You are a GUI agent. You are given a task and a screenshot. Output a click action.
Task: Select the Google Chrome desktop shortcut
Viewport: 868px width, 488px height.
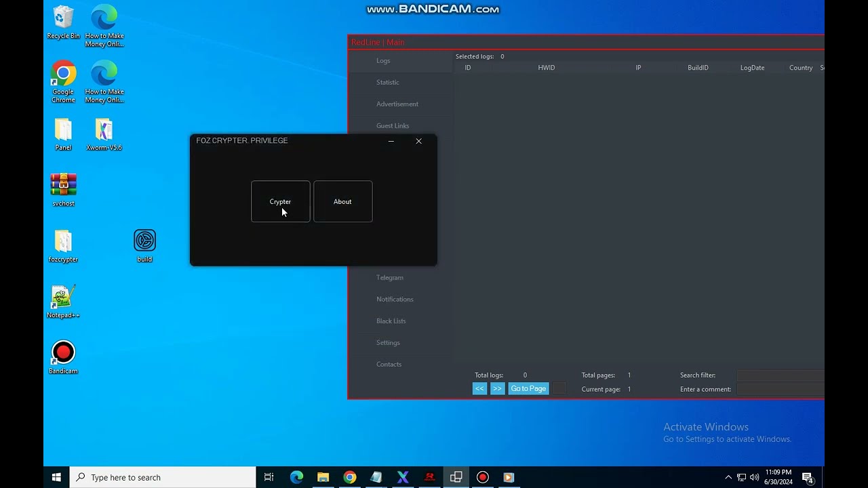63,82
